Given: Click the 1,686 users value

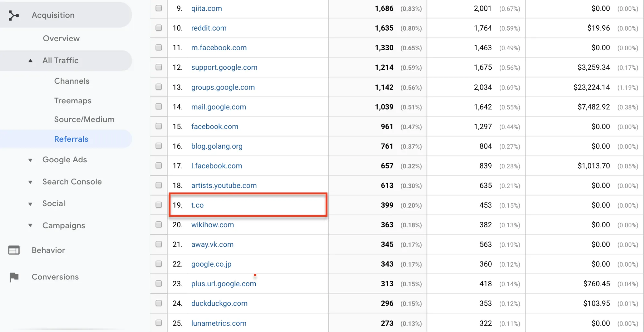Looking at the screenshot, I should click(384, 8).
